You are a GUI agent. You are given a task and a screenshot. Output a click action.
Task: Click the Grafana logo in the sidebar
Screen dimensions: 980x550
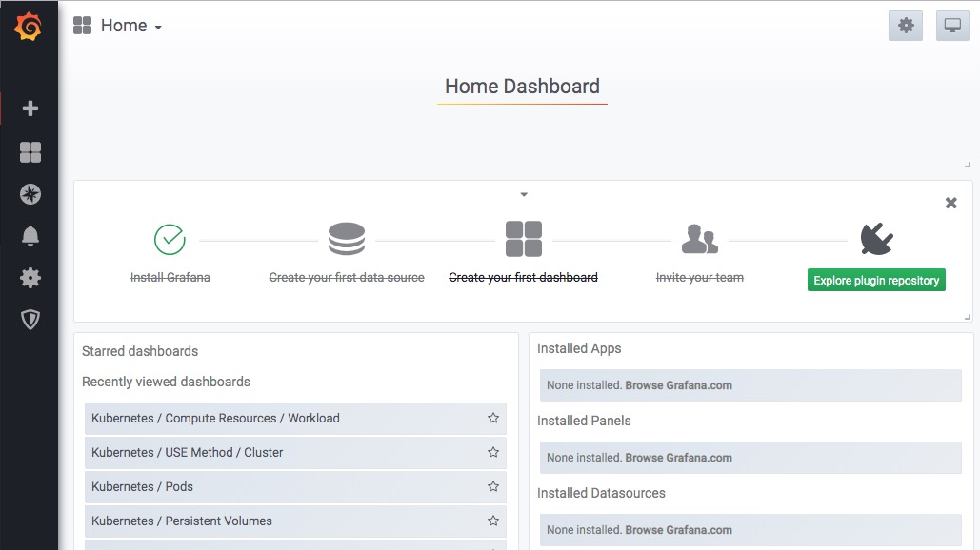[x=29, y=27]
